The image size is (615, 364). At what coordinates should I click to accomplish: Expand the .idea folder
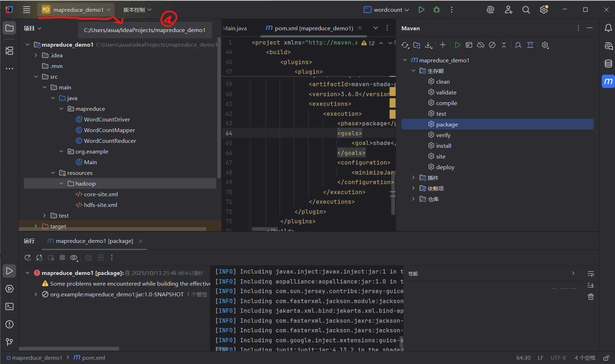36,55
